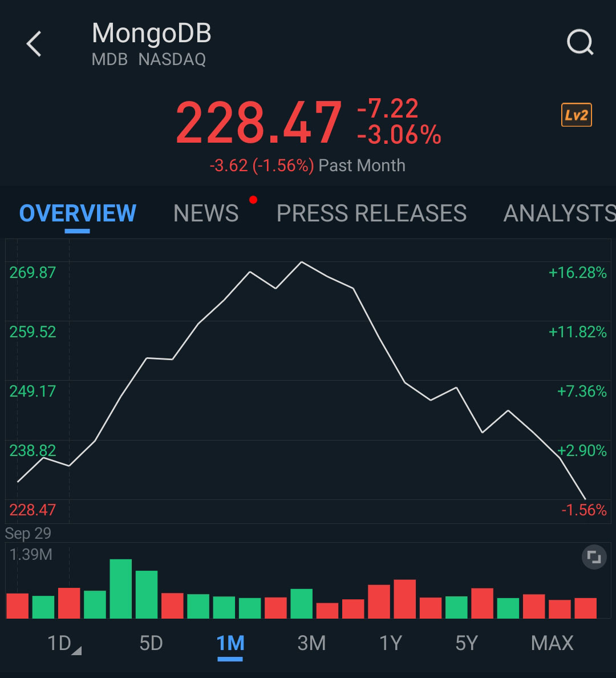Tap the red notification dot on NEWS
Viewport: 616px width, 678px height.
(253, 200)
